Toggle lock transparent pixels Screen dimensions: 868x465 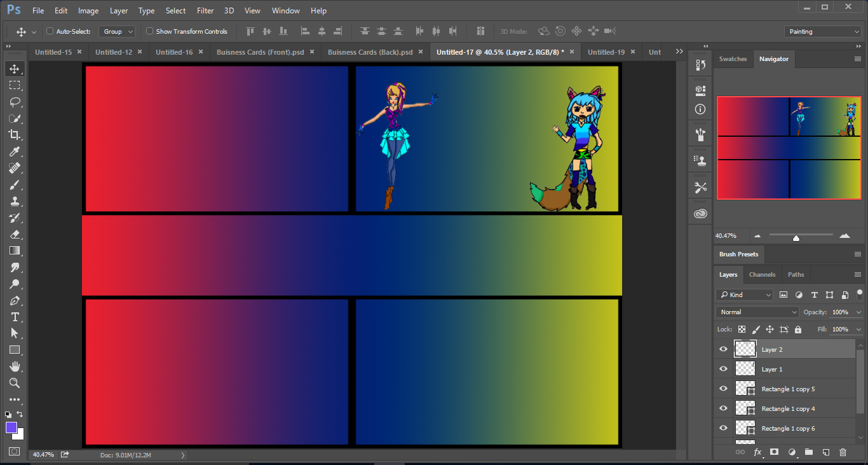pyautogui.click(x=742, y=330)
